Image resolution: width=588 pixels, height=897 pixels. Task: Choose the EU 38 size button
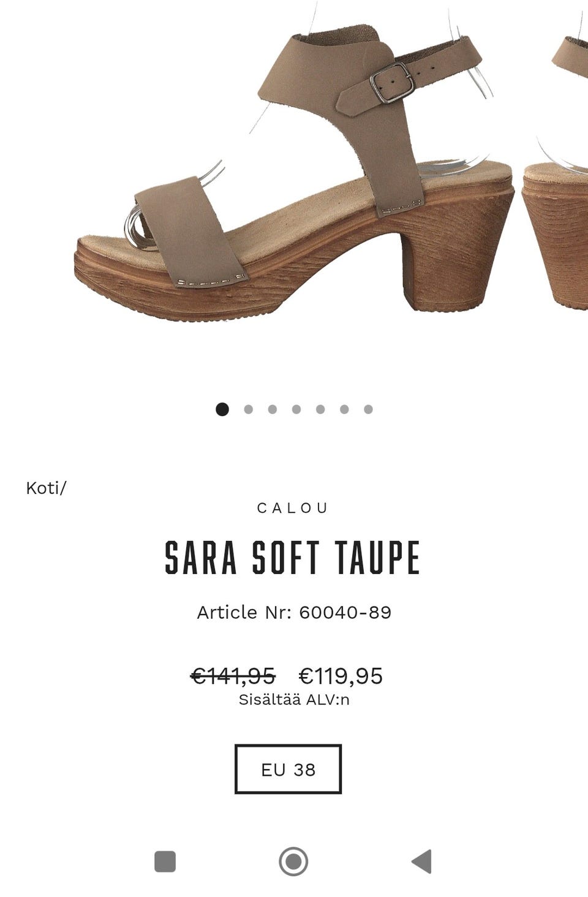click(x=288, y=769)
